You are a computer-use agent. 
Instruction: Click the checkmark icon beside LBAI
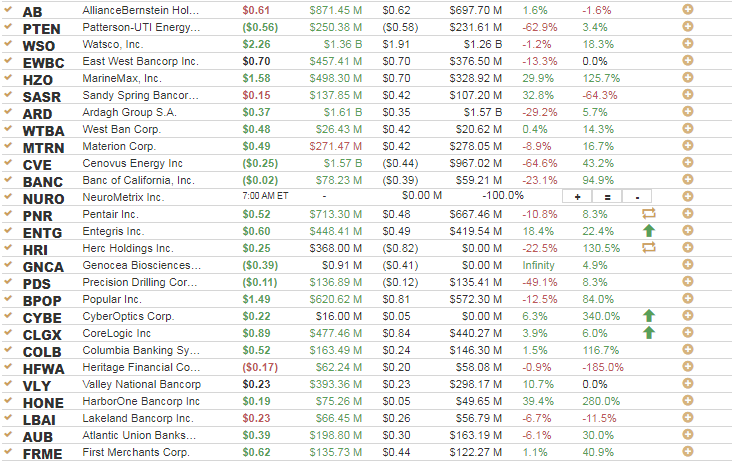coord(8,417)
